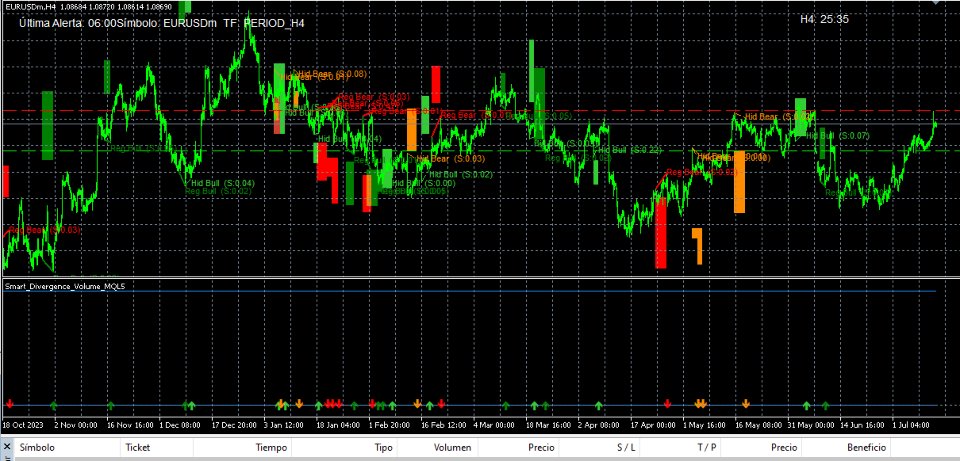Image resolution: width=960 pixels, height=461 pixels.
Task: Click the orange down arrow near 16 May
Action: [x=746, y=403]
